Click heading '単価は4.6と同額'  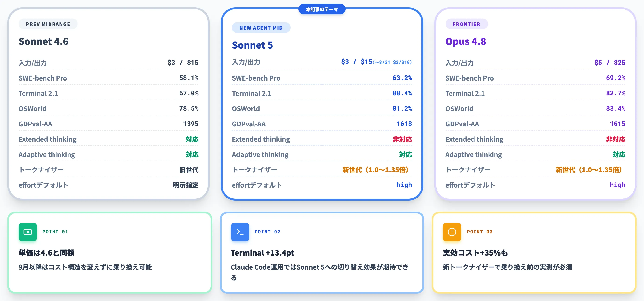pyautogui.click(x=46, y=253)
